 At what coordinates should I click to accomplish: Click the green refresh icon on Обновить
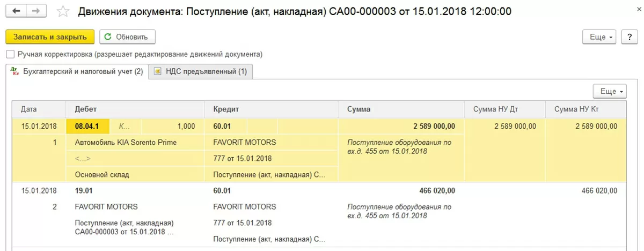coord(108,36)
